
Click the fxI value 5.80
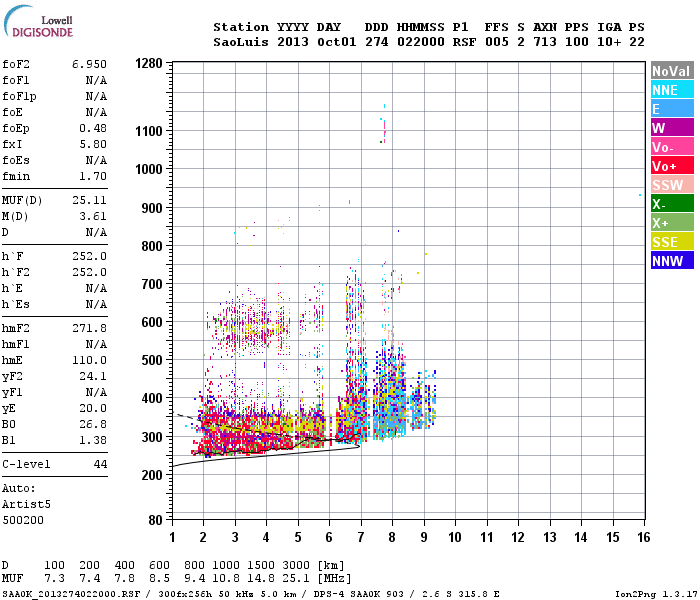93,144
